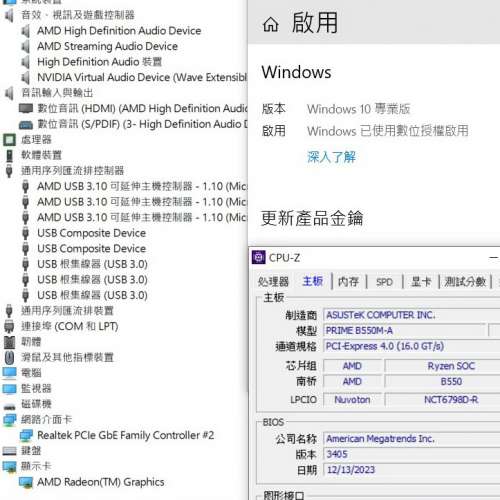This screenshot has height=500, width=500.
Task: Click the Nuvoton LPCIO vendor value
Action: pyautogui.click(x=352, y=400)
